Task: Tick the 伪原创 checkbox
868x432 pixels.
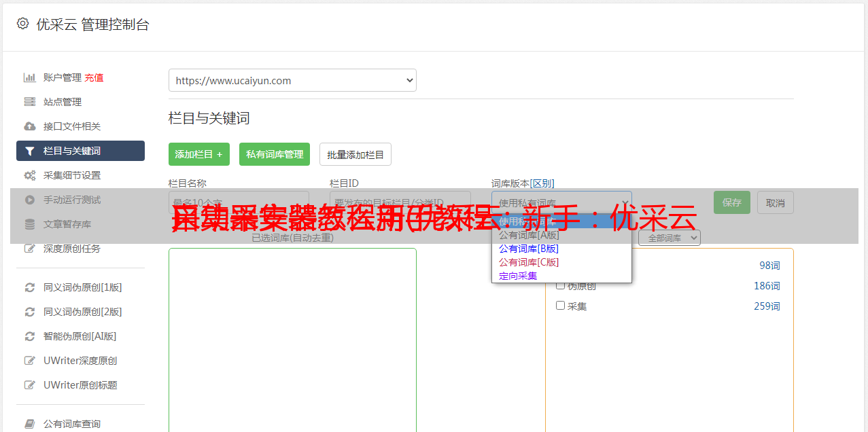Action: tap(561, 285)
